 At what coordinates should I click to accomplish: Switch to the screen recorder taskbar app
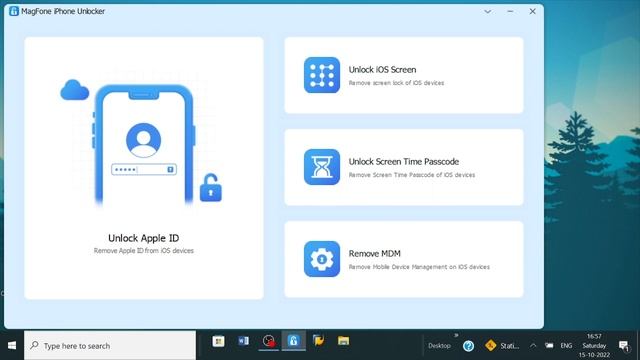point(269,341)
